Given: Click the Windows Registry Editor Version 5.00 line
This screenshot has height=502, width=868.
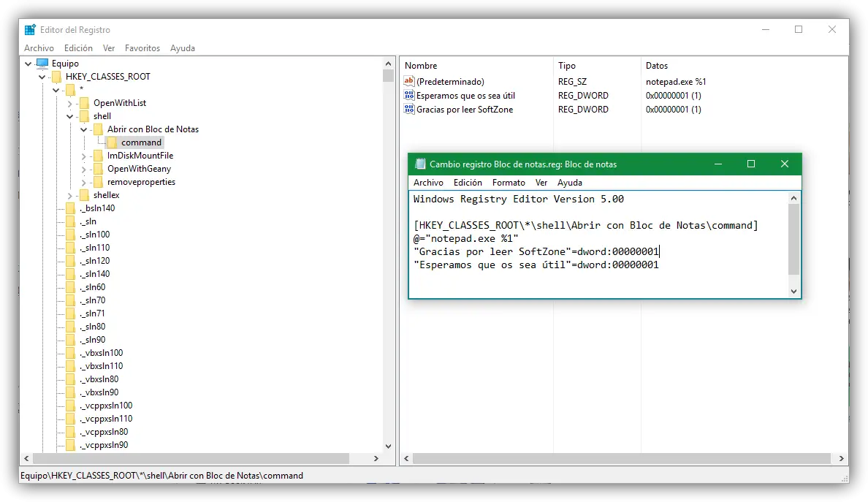Looking at the screenshot, I should pyautogui.click(x=518, y=199).
